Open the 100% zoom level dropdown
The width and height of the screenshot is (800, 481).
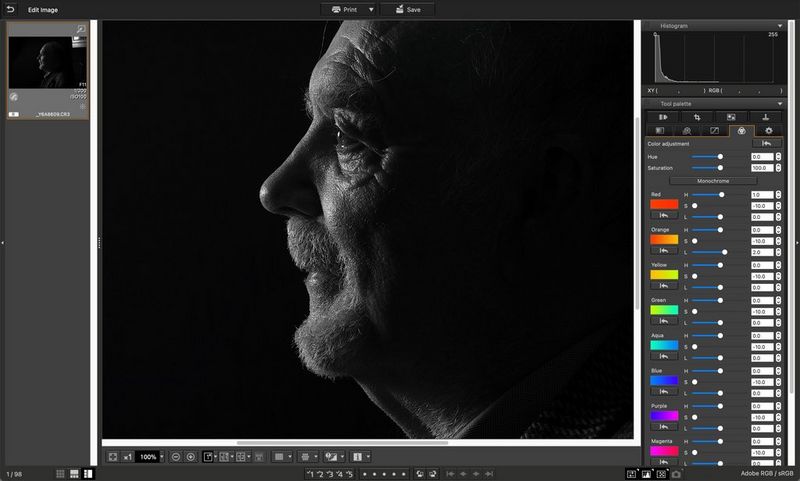tap(162, 456)
